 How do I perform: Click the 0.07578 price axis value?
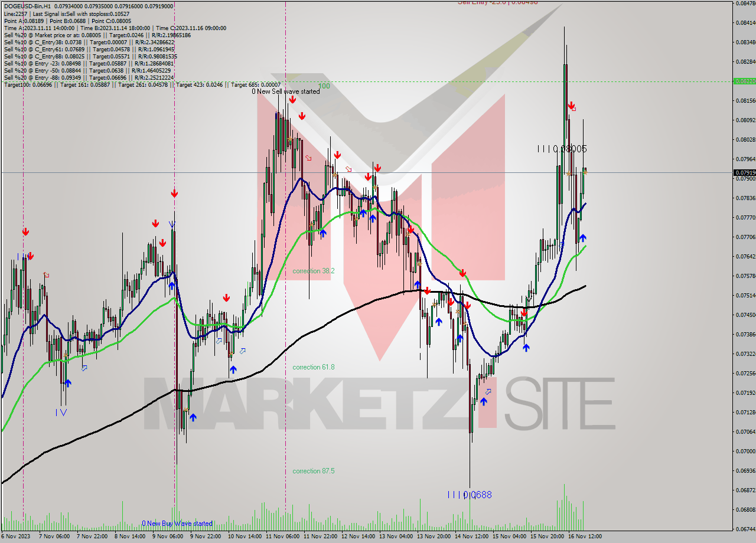click(x=745, y=276)
